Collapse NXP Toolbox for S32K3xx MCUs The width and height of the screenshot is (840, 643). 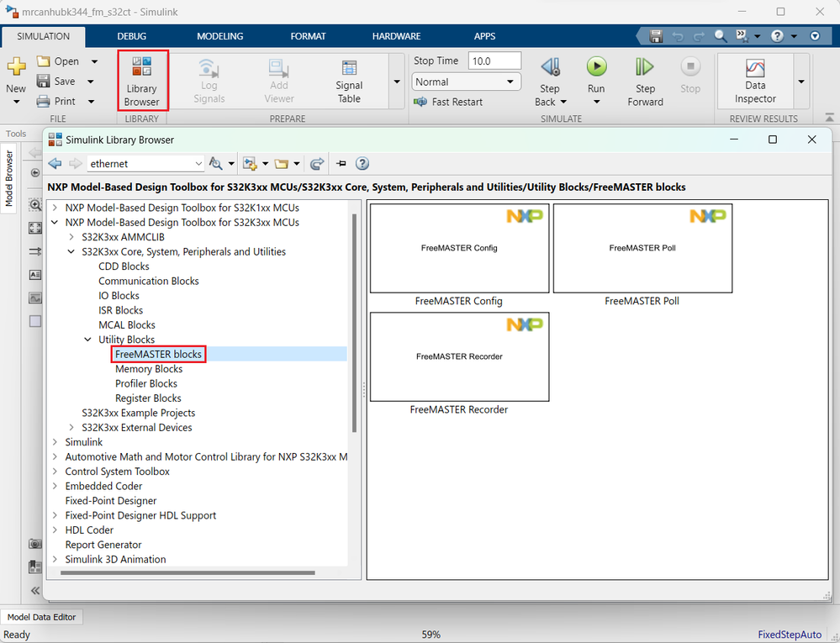[55, 222]
